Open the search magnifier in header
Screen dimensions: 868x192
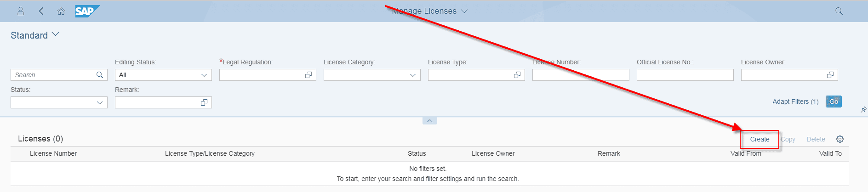click(x=839, y=11)
